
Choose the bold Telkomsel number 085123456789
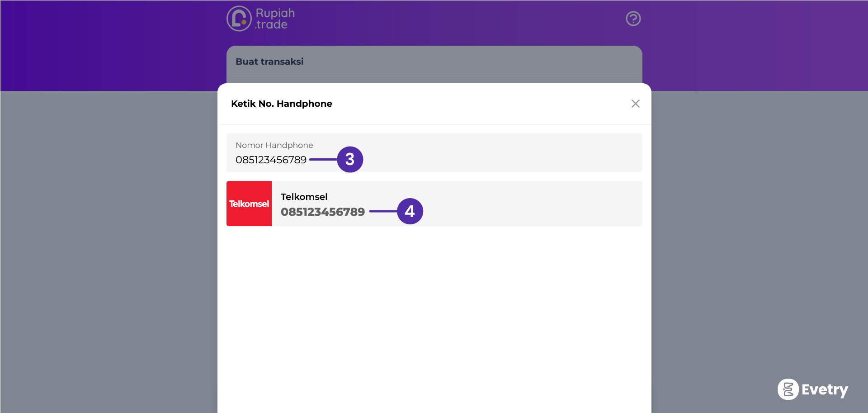[x=322, y=212]
